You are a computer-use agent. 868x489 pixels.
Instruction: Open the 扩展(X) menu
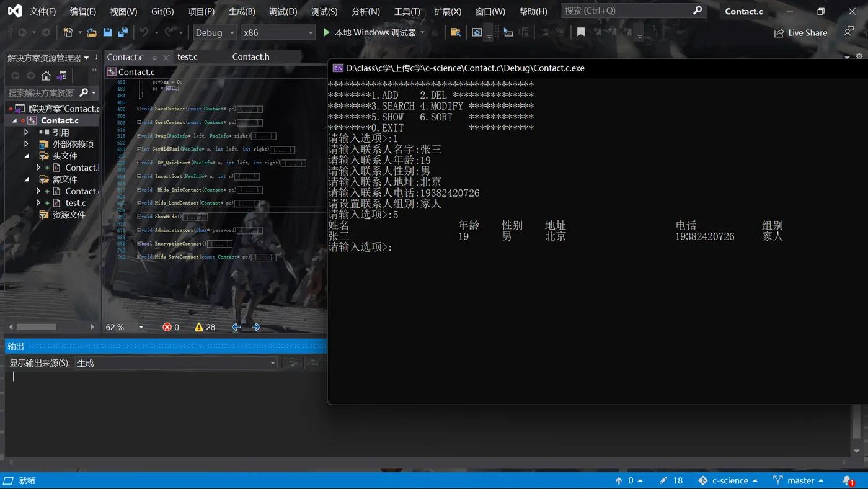(x=448, y=11)
